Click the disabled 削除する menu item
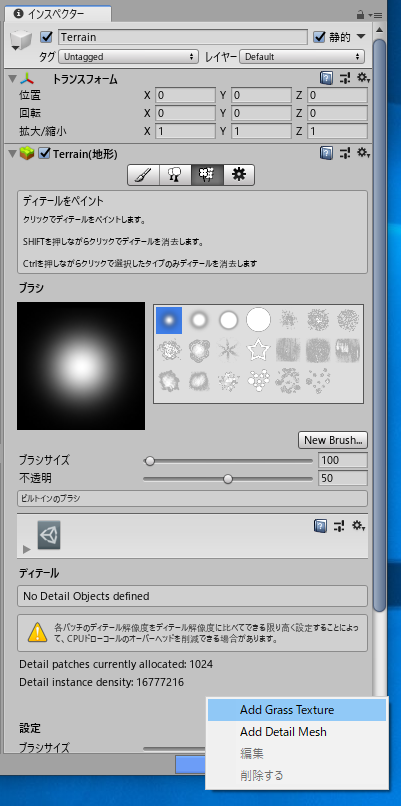 (297, 775)
